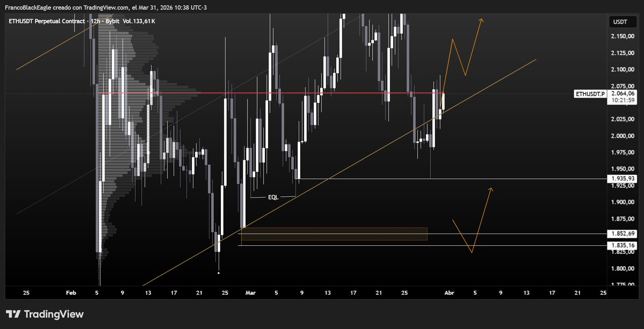644x329 pixels.
Task: Select the orange demand zone rectangle
Action: click(x=334, y=234)
